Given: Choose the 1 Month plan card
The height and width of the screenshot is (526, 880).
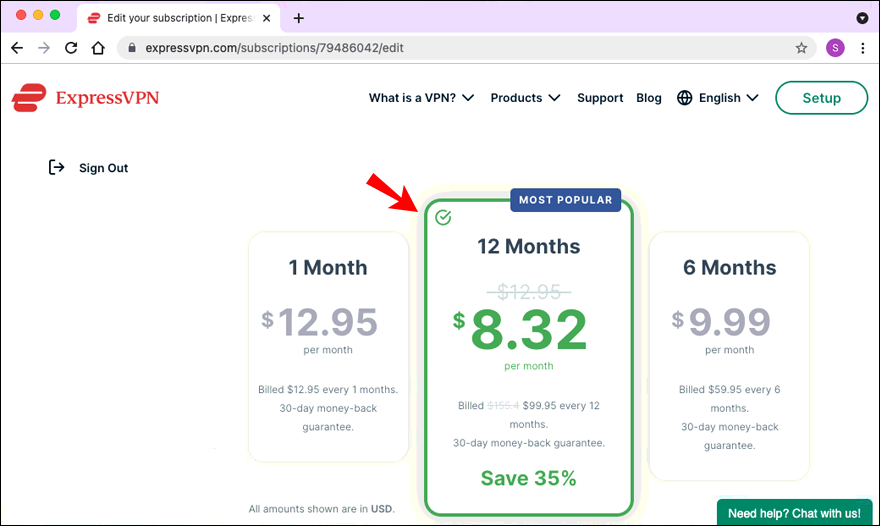Looking at the screenshot, I should [x=328, y=346].
